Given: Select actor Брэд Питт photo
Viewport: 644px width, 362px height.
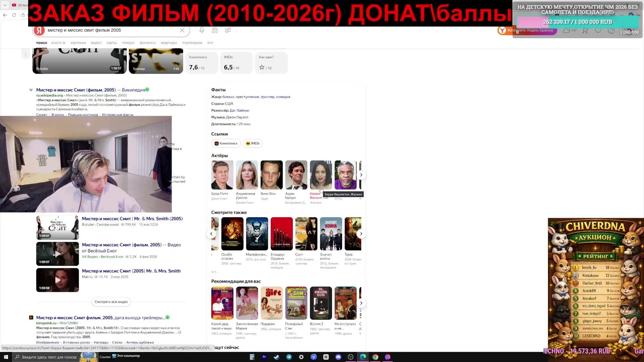Looking at the screenshot, I should [x=222, y=175].
